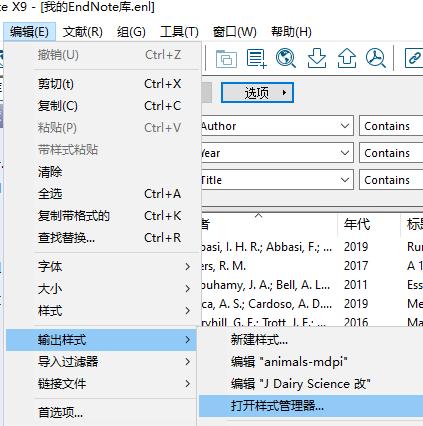Open the 工具(T) menu
Image resolution: width=423 pixels, height=426 pixels.
[179, 32]
